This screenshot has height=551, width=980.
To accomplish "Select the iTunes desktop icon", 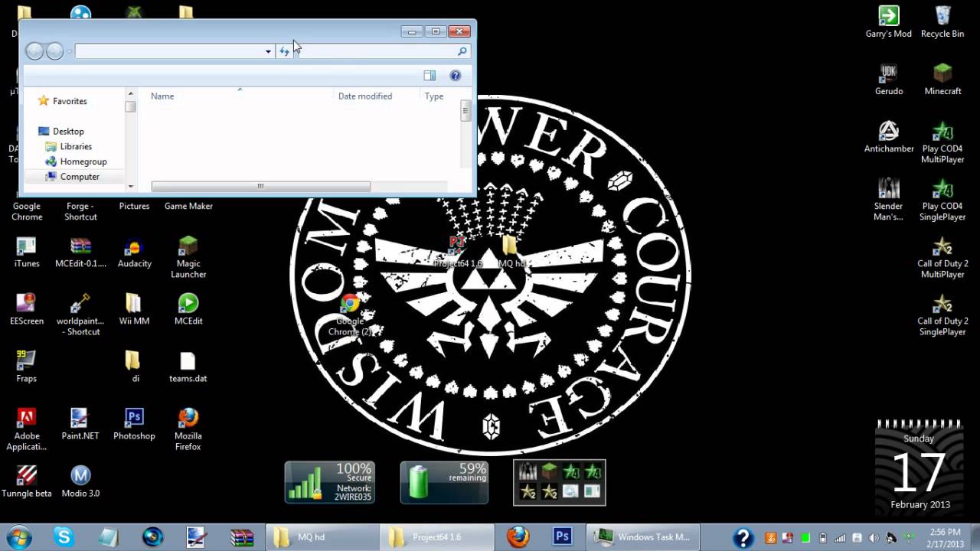I will click(x=27, y=251).
